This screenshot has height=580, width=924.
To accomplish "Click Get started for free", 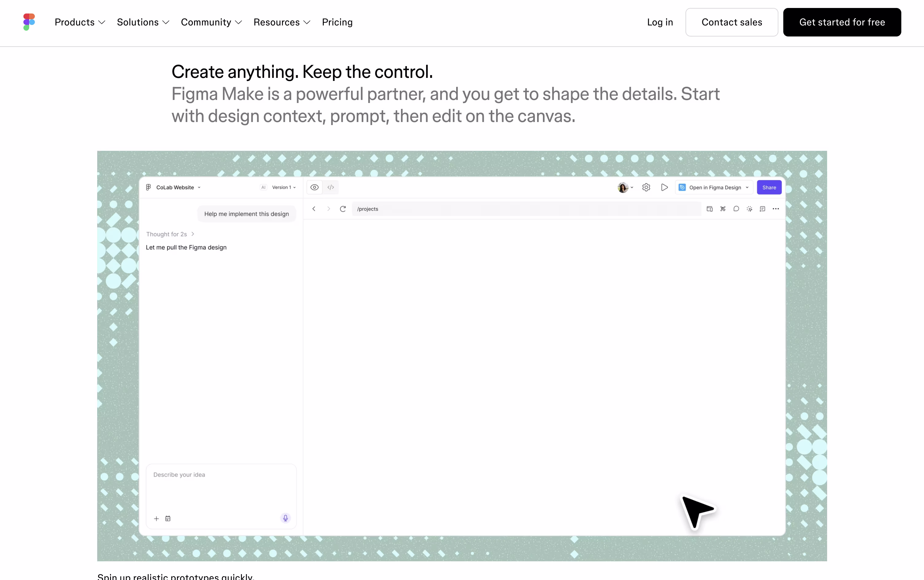I will [842, 22].
